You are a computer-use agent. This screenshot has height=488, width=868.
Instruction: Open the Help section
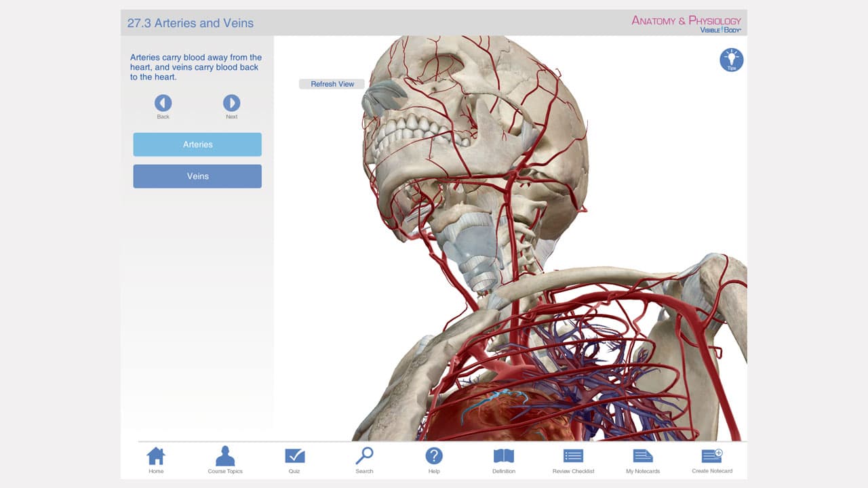tap(434, 458)
